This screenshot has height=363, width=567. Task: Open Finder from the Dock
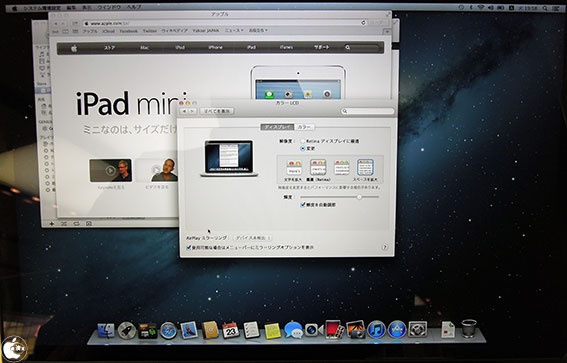click(x=106, y=330)
